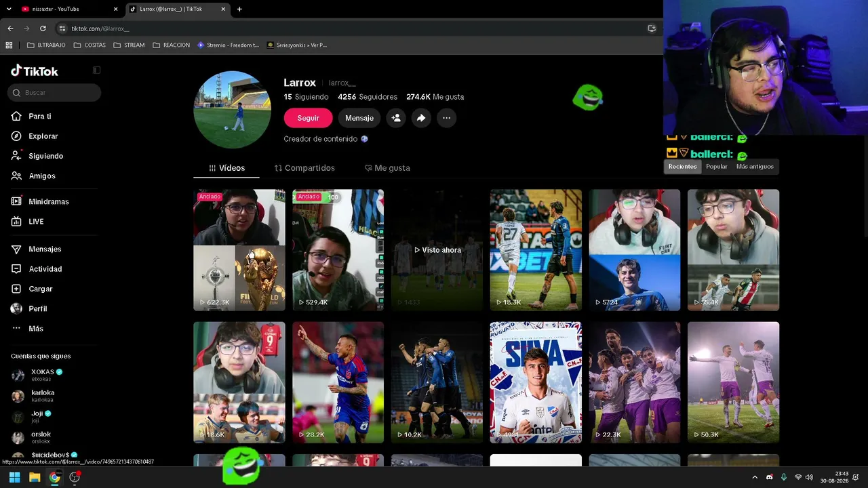Viewport: 868px width, 488px height.
Task: Open the COSITAS bookmarks folder
Action: pos(90,45)
